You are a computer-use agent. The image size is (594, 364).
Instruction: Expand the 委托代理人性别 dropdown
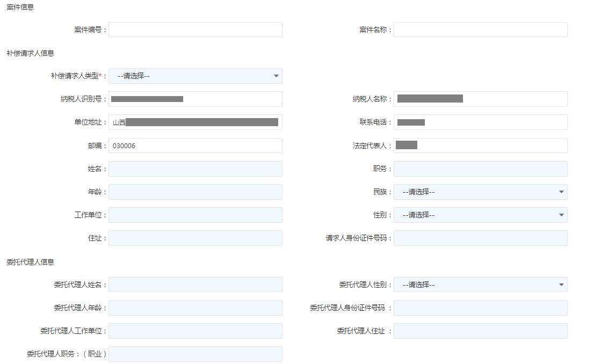tap(480, 285)
